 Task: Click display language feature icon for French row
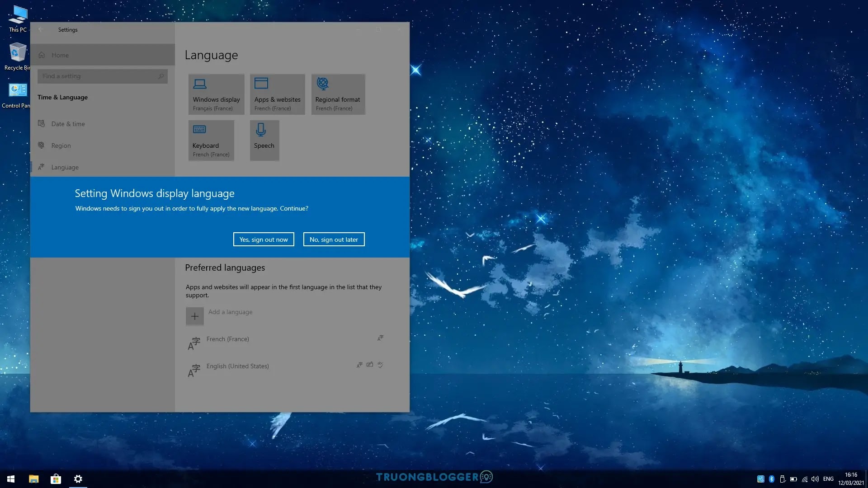pyautogui.click(x=381, y=338)
